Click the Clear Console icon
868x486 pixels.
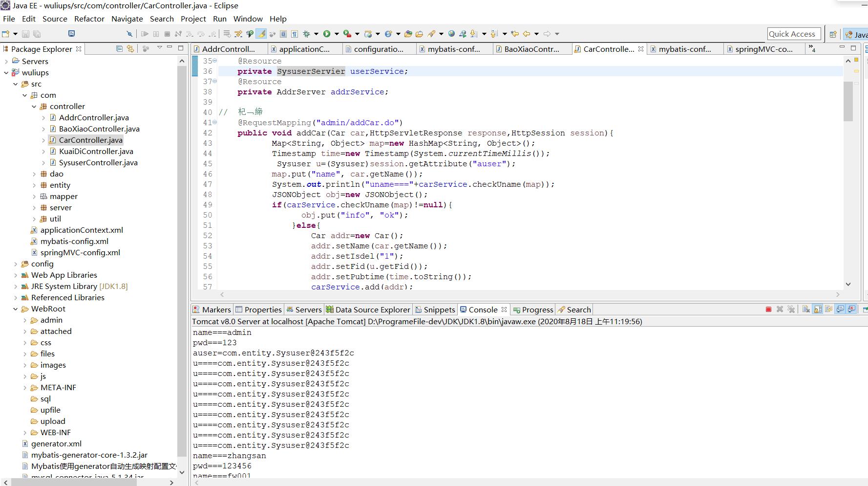click(806, 309)
